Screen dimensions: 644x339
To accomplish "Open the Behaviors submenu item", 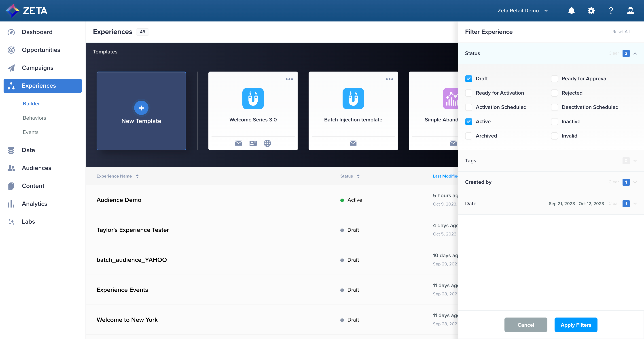I will (x=34, y=118).
